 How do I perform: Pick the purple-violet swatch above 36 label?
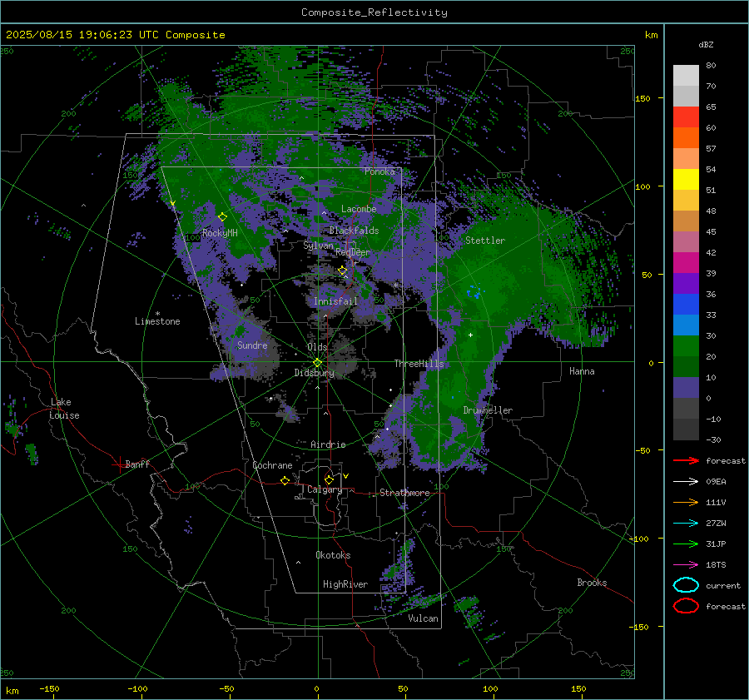pos(686,284)
